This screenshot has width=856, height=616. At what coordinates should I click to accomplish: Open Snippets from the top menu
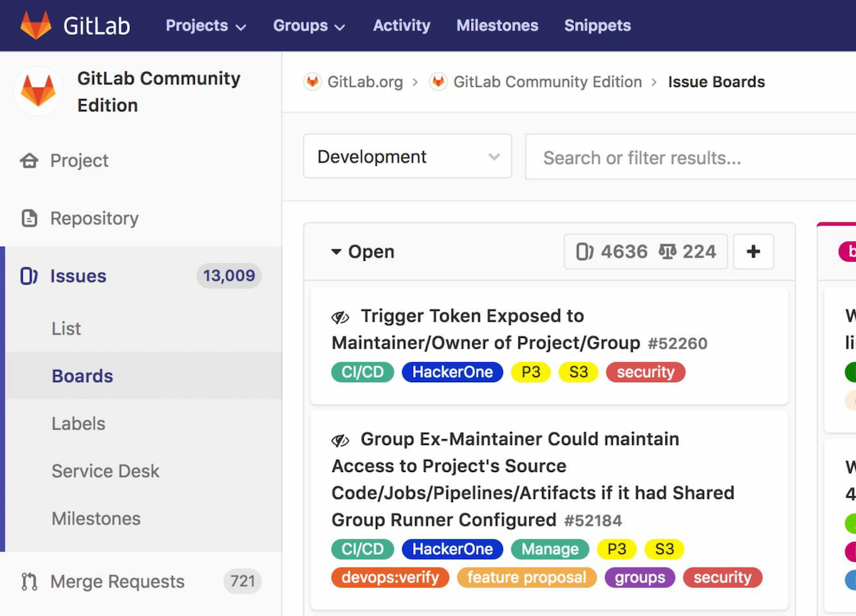pos(597,25)
